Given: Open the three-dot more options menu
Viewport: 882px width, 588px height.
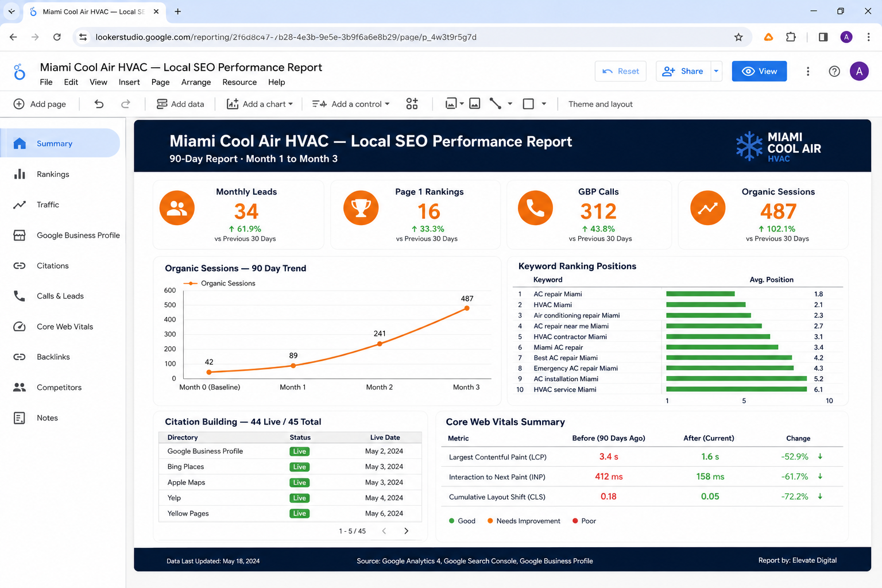Looking at the screenshot, I should click(x=808, y=71).
